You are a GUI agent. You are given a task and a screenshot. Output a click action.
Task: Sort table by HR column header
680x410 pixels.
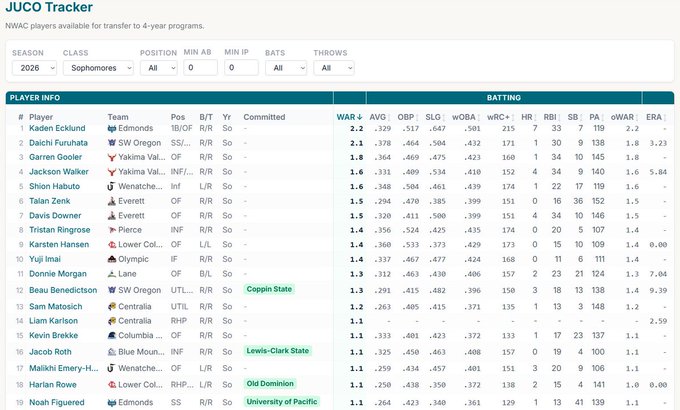click(529, 117)
